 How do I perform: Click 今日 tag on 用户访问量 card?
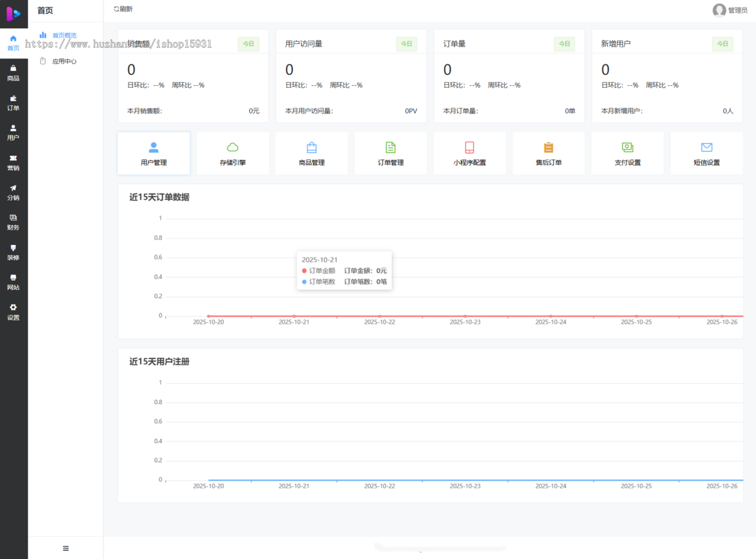pyautogui.click(x=406, y=44)
